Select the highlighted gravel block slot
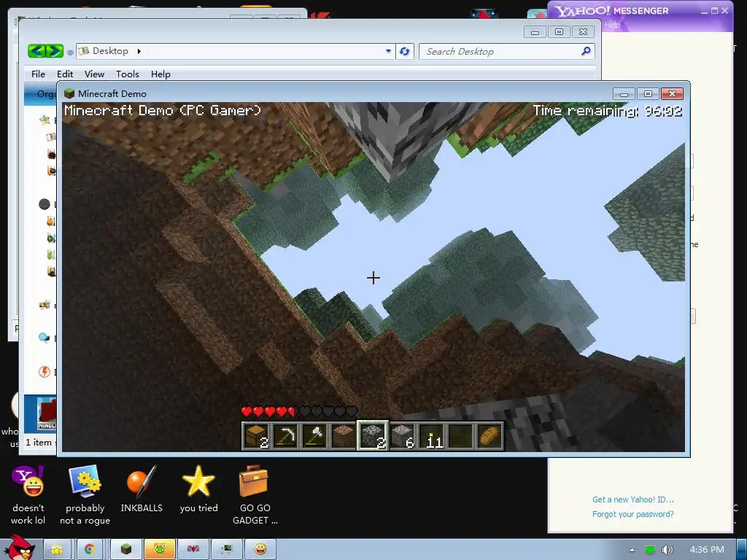This screenshot has width=747, height=560. (373, 436)
